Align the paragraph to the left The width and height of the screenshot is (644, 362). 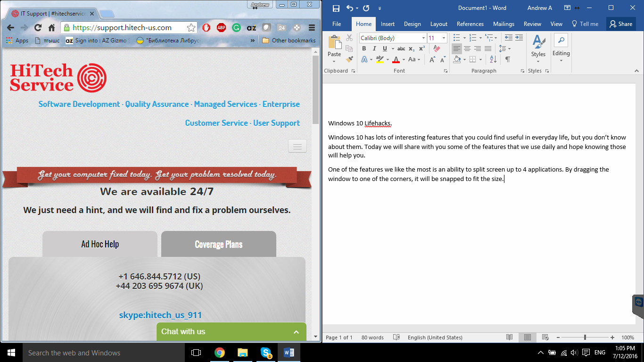point(456,49)
